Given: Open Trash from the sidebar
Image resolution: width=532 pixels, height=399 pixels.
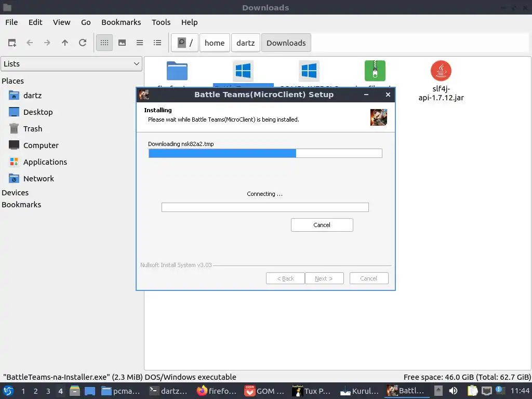Looking at the screenshot, I should click(x=26, y=129).
